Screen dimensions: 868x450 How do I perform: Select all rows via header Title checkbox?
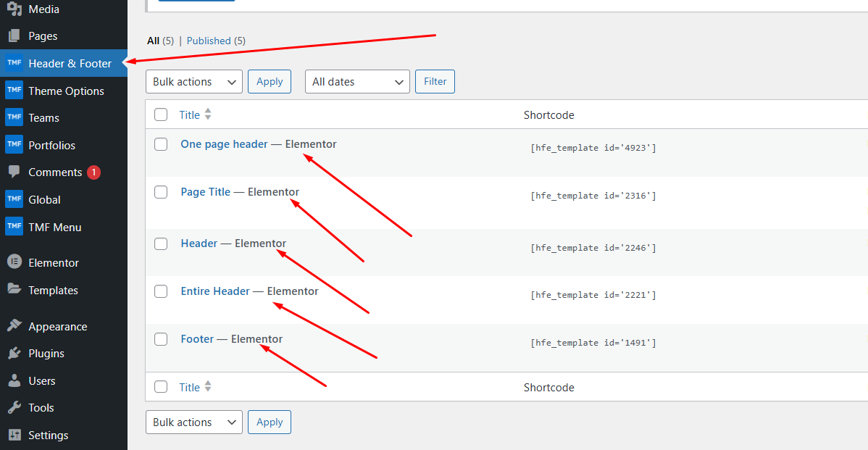(x=161, y=114)
